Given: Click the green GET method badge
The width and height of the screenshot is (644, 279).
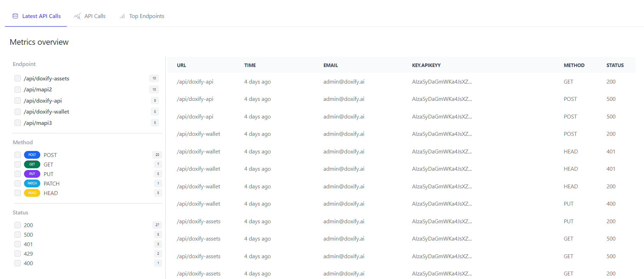Looking at the screenshot, I should [x=32, y=164].
